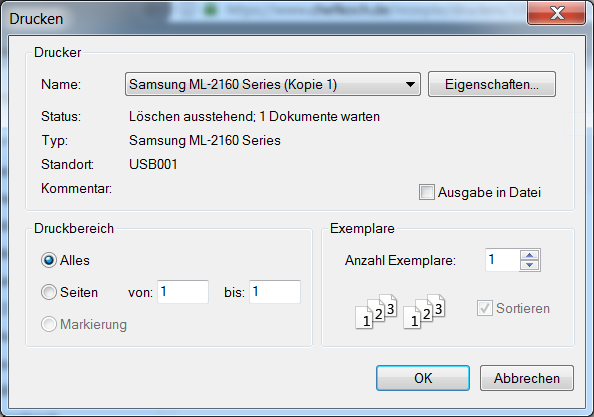Open printer Eigenschaften settings
The height and width of the screenshot is (417, 594).
pos(492,84)
